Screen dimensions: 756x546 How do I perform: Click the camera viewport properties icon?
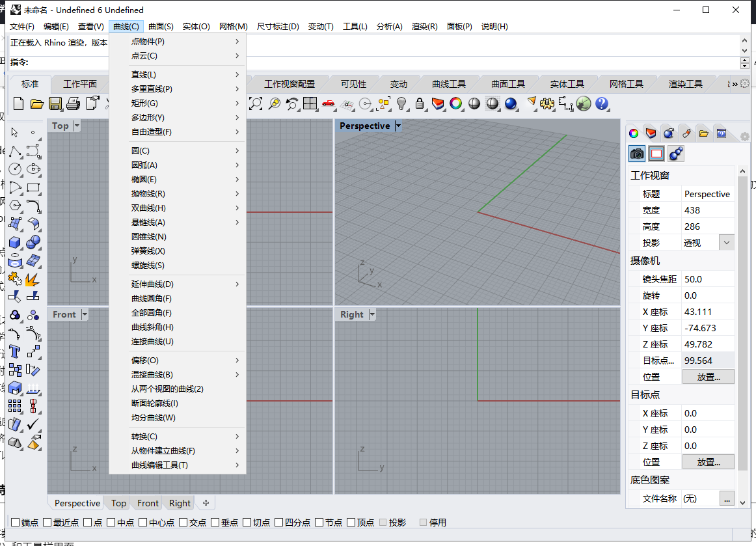pos(637,154)
